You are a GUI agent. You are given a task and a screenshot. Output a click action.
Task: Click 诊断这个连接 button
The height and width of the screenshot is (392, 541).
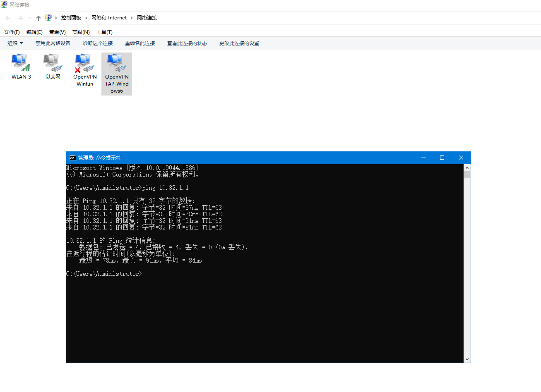[x=98, y=43]
